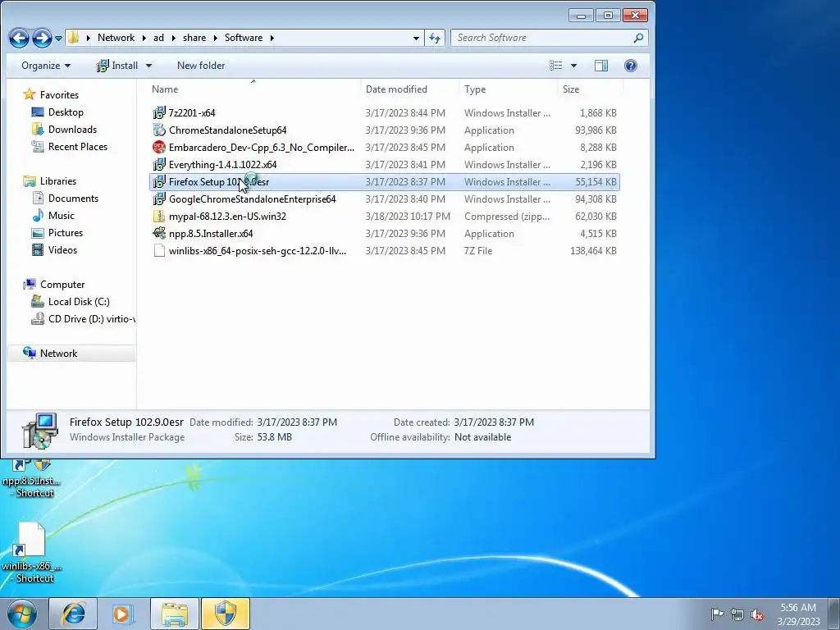Expand the Install dropdown arrow

(x=149, y=66)
